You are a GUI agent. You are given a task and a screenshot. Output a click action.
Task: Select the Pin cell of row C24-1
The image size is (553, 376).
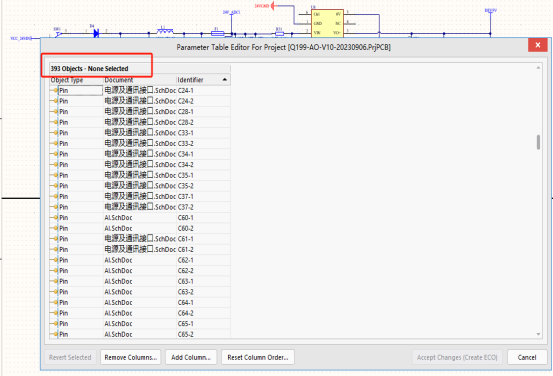tap(80, 91)
